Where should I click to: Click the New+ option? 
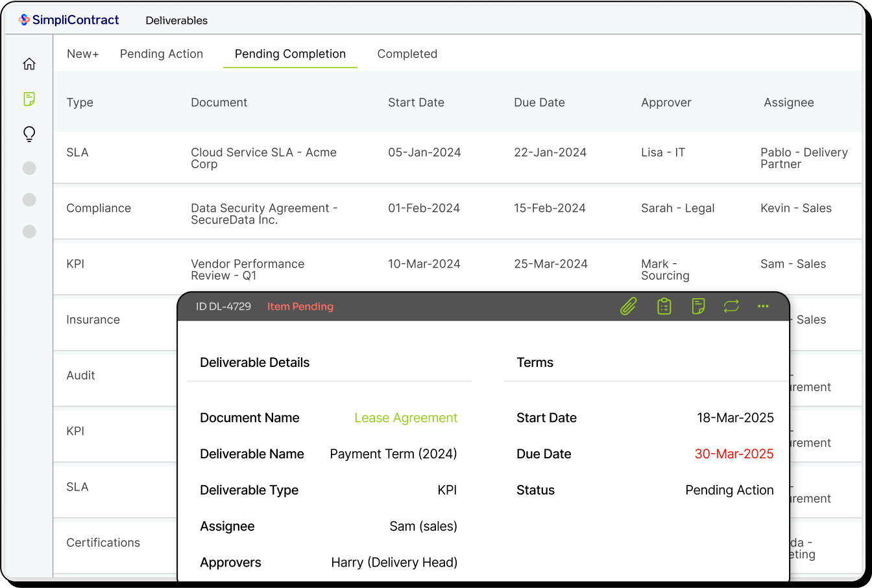click(x=82, y=54)
